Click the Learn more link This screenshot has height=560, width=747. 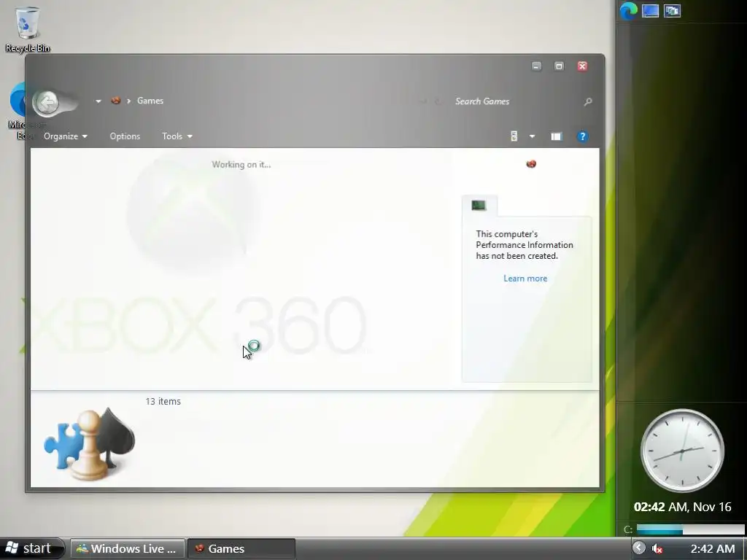(x=525, y=279)
